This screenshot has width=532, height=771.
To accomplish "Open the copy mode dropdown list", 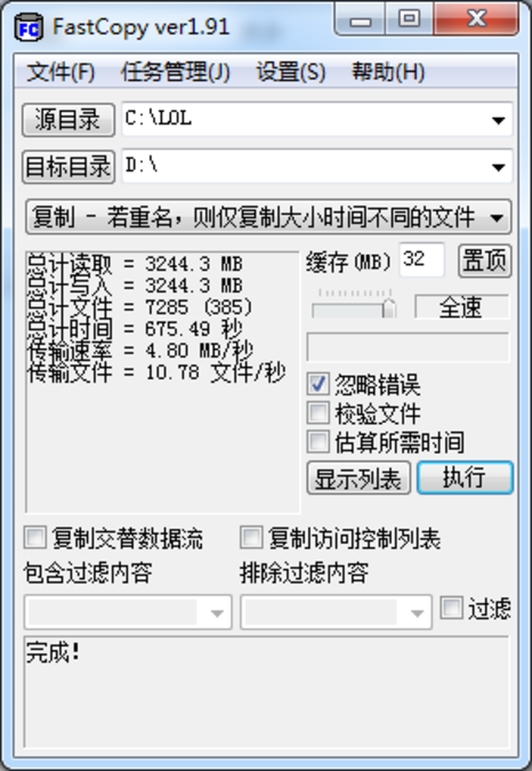I will (269, 217).
